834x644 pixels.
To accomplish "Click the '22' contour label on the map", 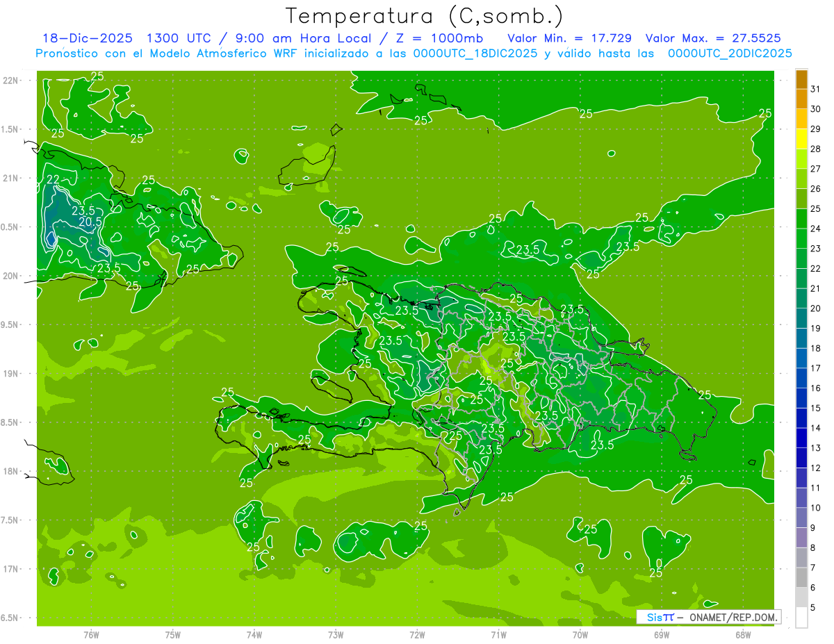I will [53, 179].
